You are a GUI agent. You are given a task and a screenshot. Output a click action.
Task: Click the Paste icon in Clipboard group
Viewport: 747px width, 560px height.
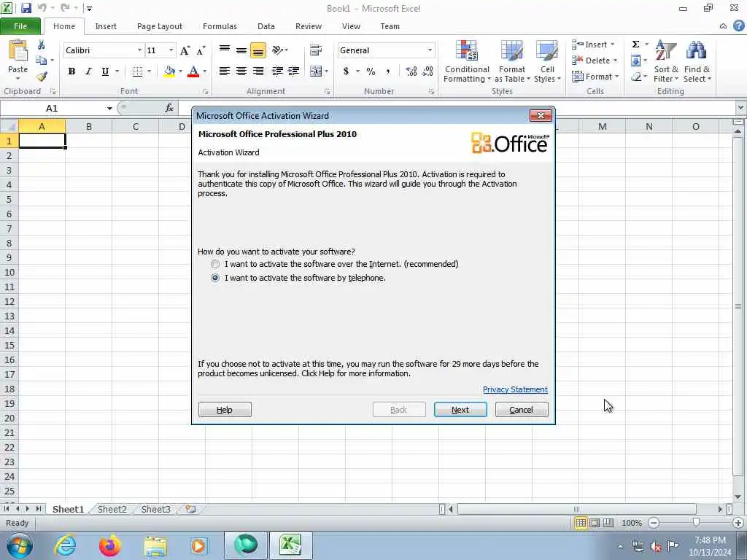[18, 51]
